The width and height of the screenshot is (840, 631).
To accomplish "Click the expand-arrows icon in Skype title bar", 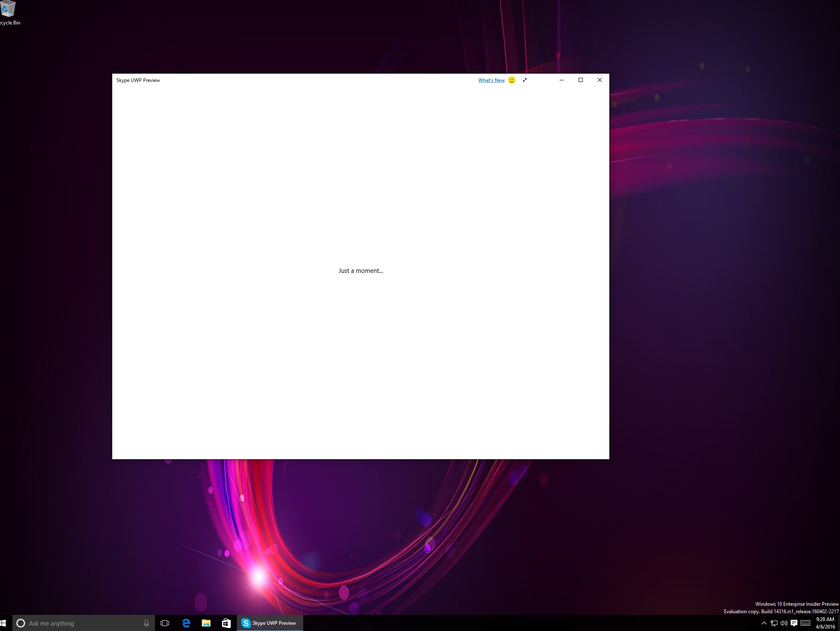I will [525, 80].
